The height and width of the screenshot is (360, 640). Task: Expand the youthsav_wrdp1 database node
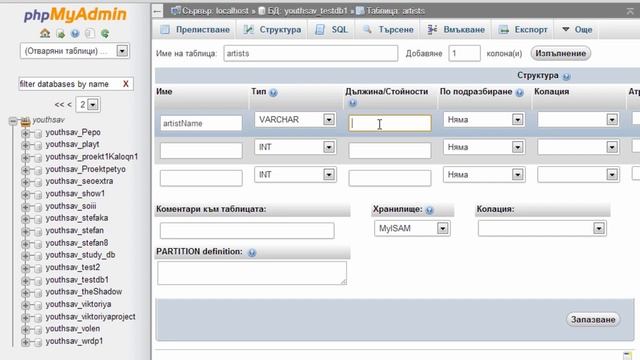25,342
